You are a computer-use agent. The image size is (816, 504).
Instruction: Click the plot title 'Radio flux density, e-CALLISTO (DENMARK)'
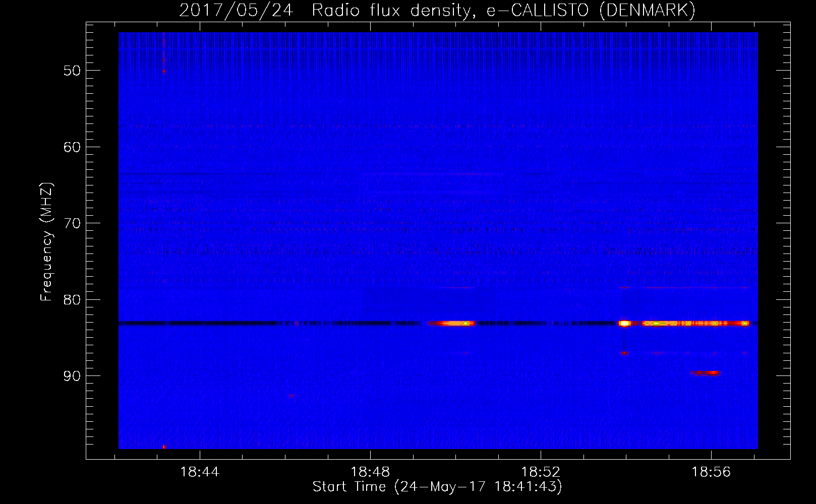coord(503,10)
